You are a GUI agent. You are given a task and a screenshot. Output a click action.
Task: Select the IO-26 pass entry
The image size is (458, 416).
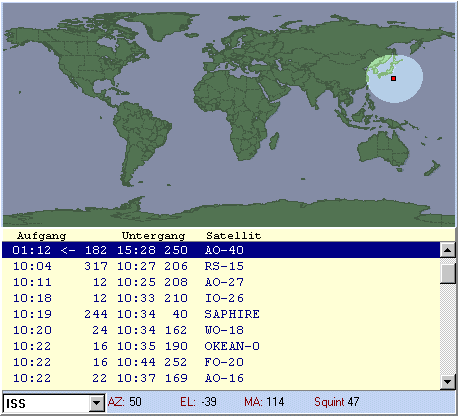point(221,298)
